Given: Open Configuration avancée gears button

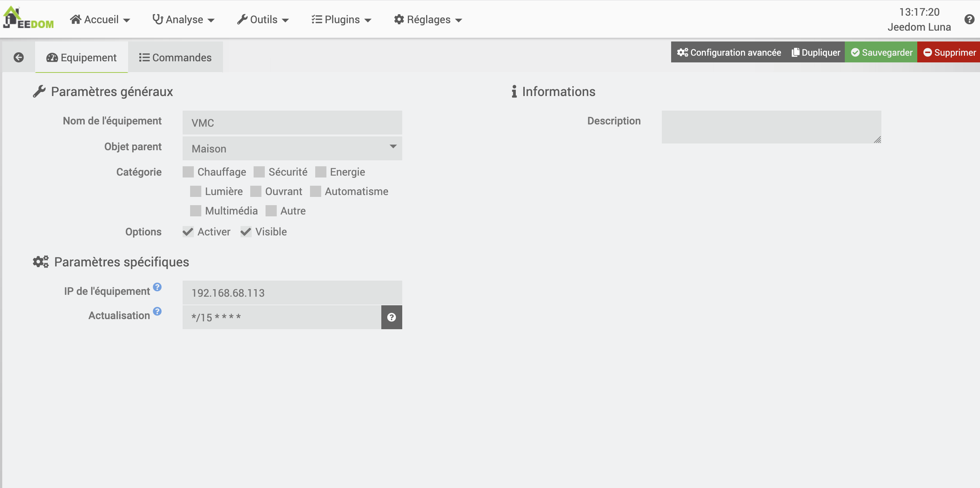Looking at the screenshot, I should pyautogui.click(x=729, y=53).
